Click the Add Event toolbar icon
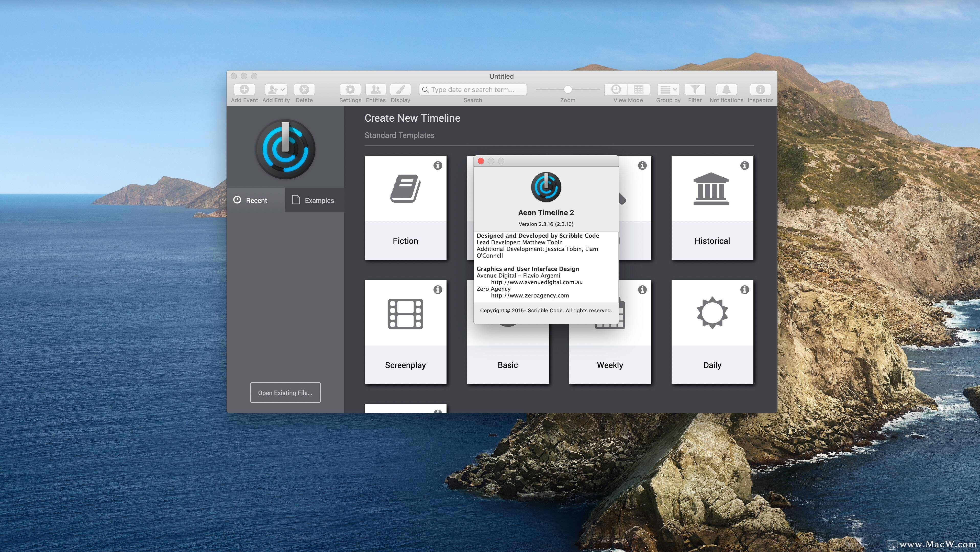This screenshot has width=980, height=552. (x=244, y=89)
